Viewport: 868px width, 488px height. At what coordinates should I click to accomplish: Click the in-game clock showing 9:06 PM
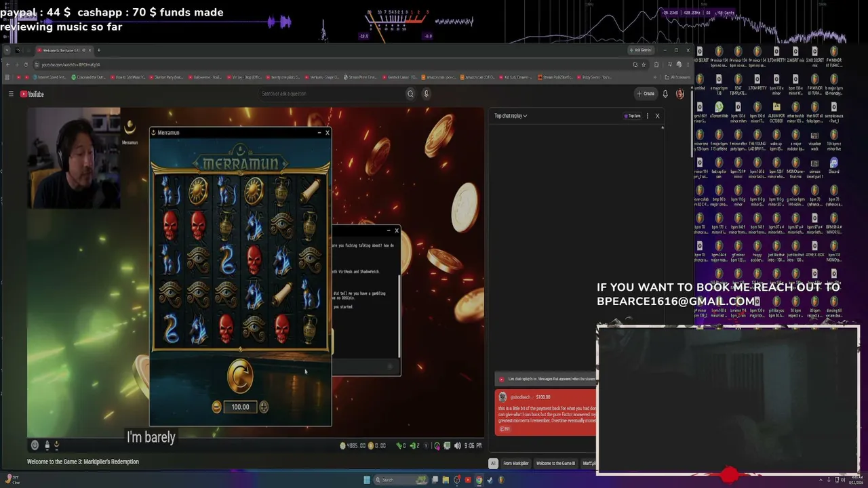(x=473, y=445)
